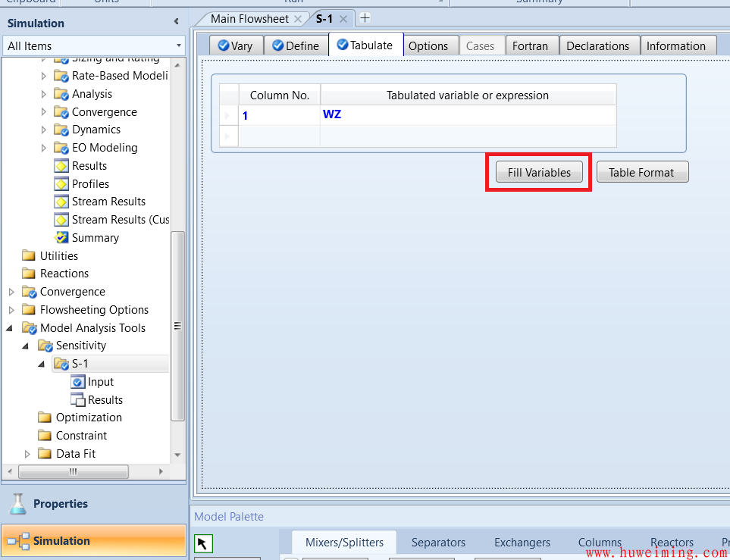The width and height of the screenshot is (730, 560).
Task: Switch to the Vary tab
Action: [x=235, y=45]
